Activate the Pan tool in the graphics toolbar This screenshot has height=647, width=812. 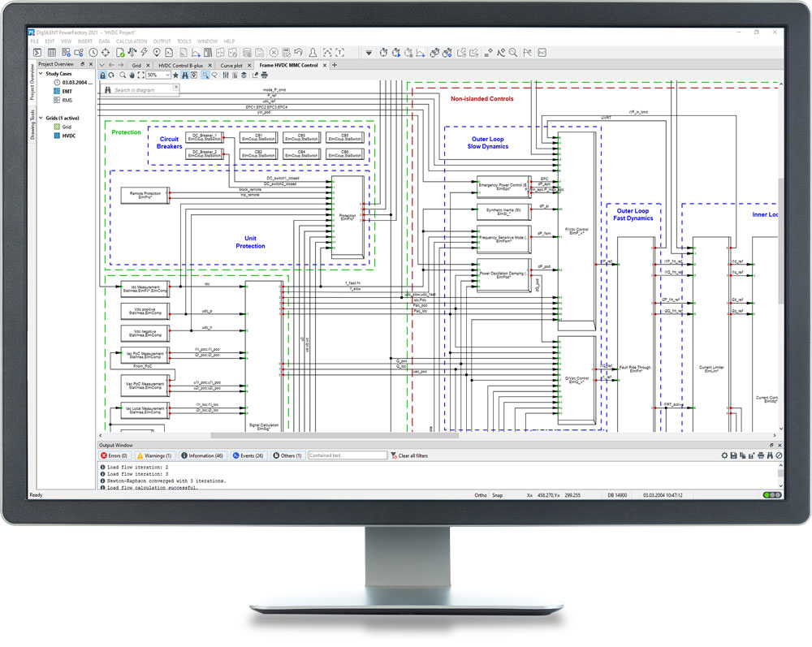tap(132, 75)
